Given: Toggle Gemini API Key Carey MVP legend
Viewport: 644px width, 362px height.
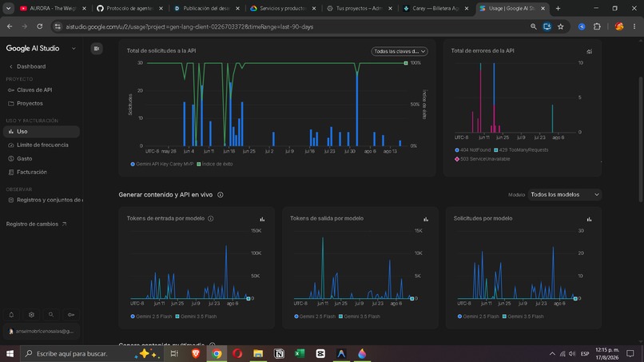Looking at the screenshot, I should [162, 164].
